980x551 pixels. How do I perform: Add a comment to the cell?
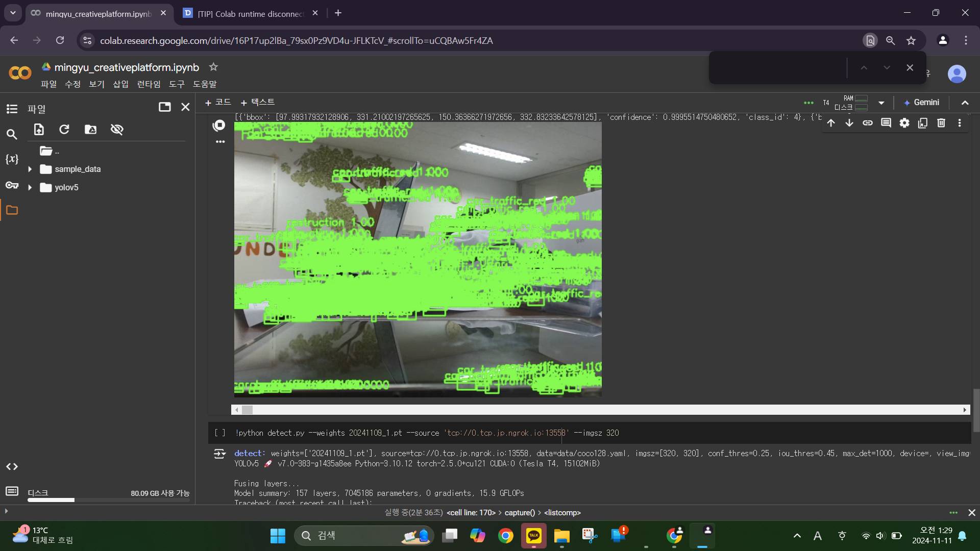[886, 123]
